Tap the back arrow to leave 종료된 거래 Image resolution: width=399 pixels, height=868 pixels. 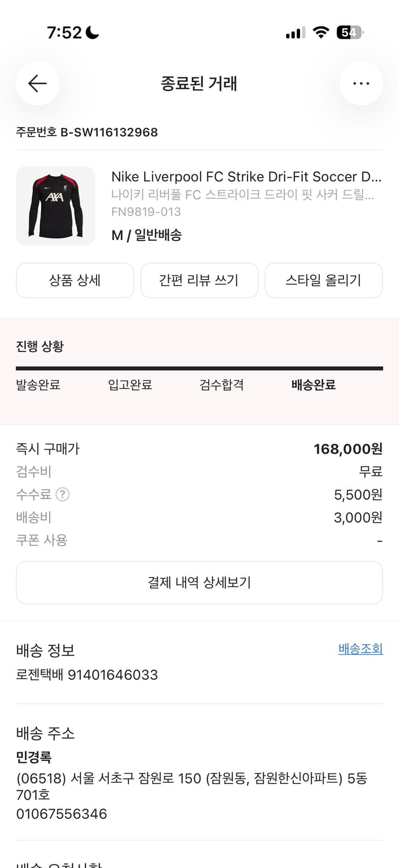(x=37, y=83)
